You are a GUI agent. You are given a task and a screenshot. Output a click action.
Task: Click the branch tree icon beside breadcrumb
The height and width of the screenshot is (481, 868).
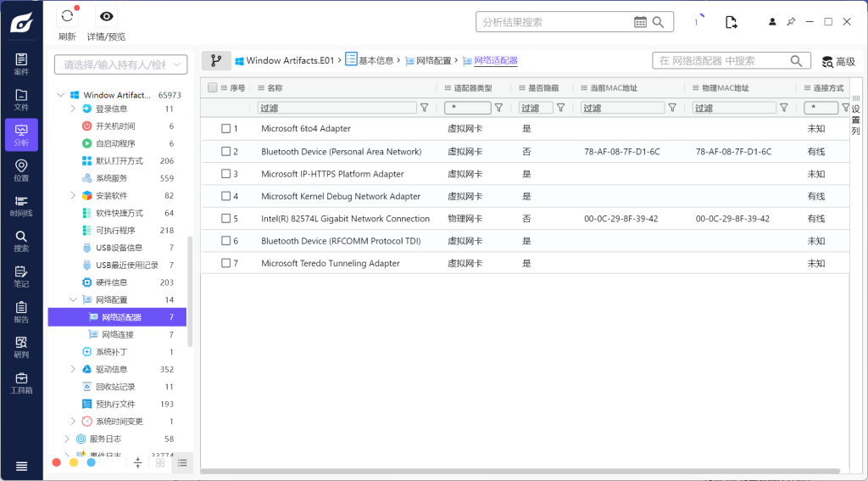pos(216,61)
